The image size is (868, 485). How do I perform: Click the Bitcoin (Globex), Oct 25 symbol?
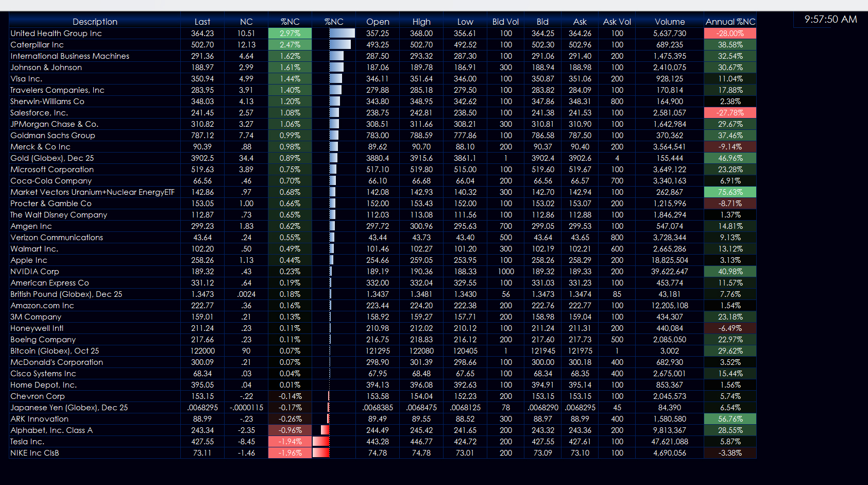[55, 351]
